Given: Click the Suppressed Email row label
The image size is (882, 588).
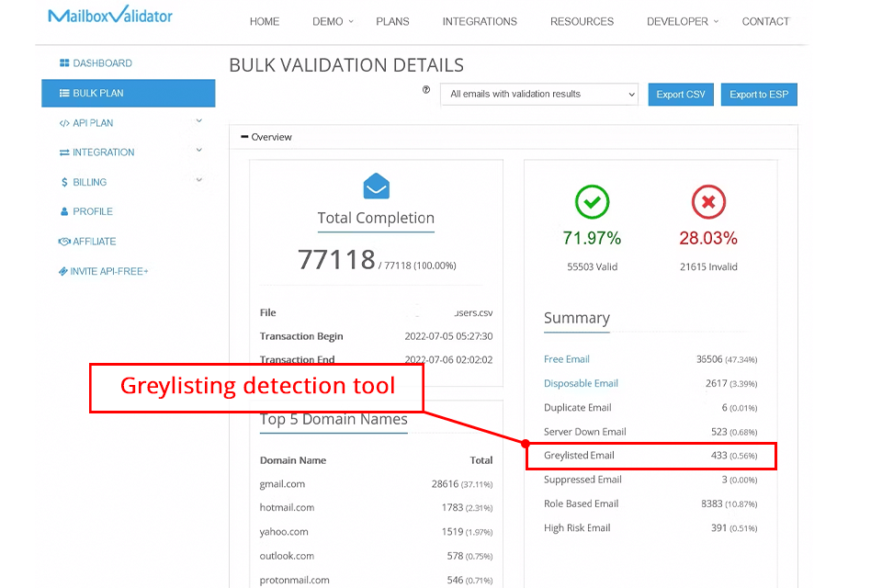Looking at the screenshot, I should 582,480.
